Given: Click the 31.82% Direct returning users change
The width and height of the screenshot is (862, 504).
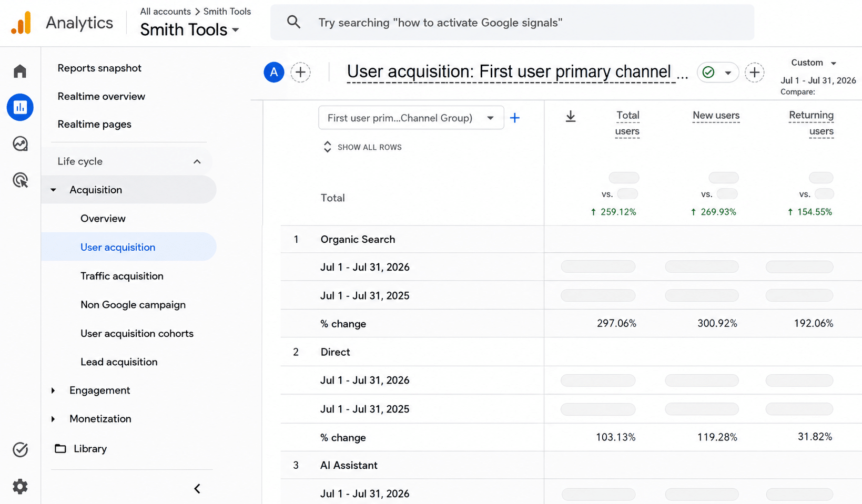Looking at the screenshot, I should pyautogui.click(x=815, y=437).
